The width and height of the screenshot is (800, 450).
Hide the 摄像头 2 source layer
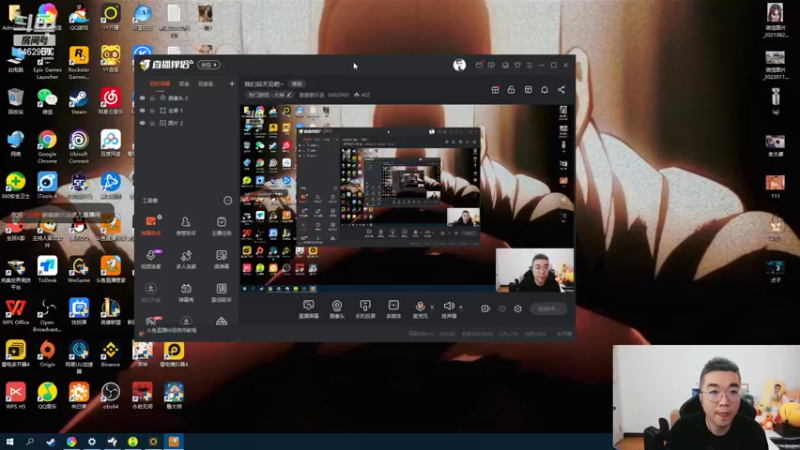coord(142,98)
